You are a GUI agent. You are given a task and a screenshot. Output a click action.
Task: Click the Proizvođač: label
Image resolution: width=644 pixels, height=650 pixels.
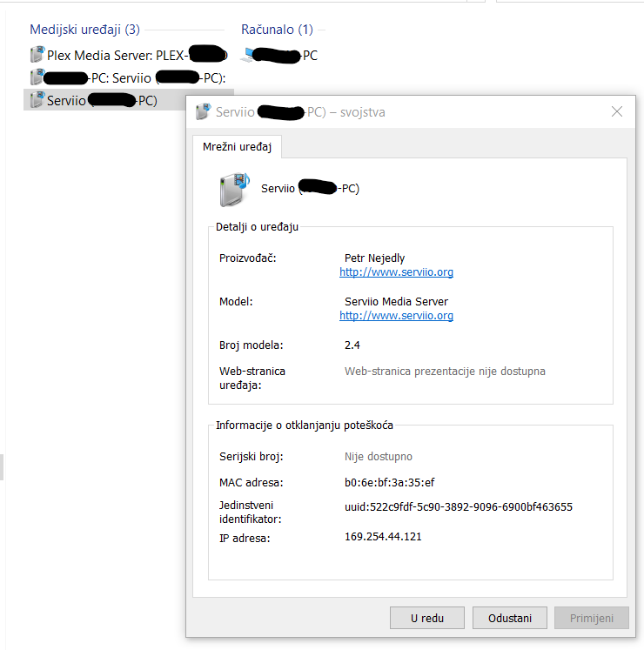(247, 258)
